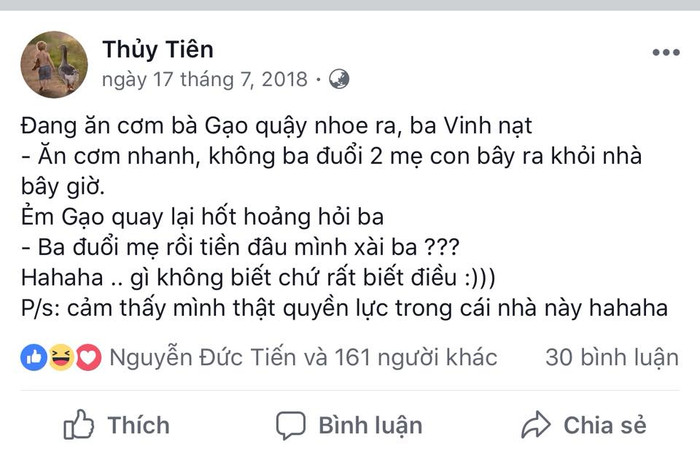700x449 pixels.
Task: Click the red heart love reaction icon
Action: 88,358
